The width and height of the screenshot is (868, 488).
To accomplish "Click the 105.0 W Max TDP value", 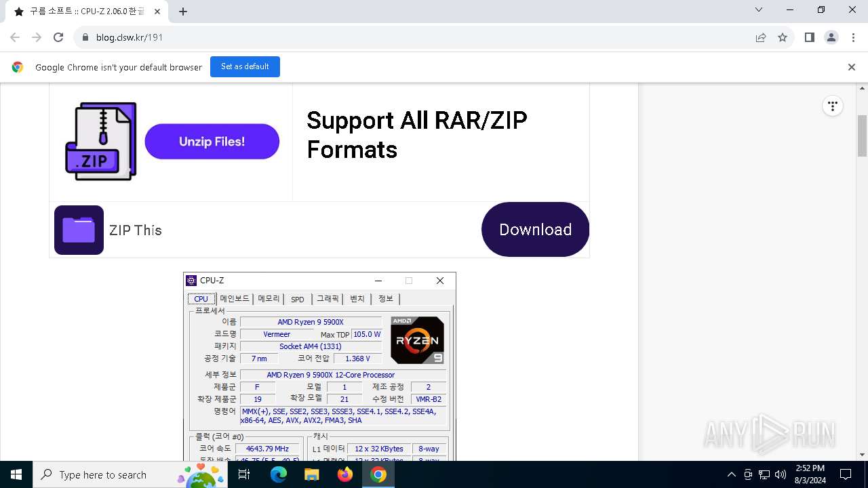I will [367, 334].
